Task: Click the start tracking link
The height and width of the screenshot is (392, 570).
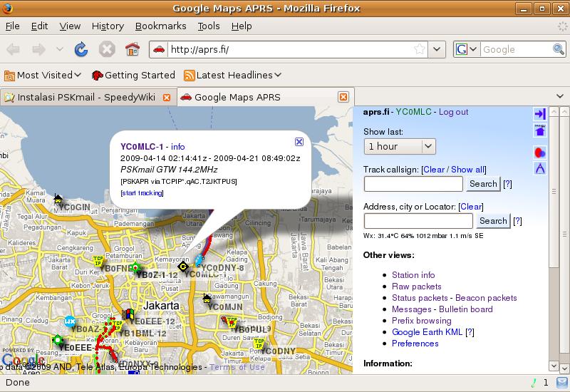Action: click(142, 193)
